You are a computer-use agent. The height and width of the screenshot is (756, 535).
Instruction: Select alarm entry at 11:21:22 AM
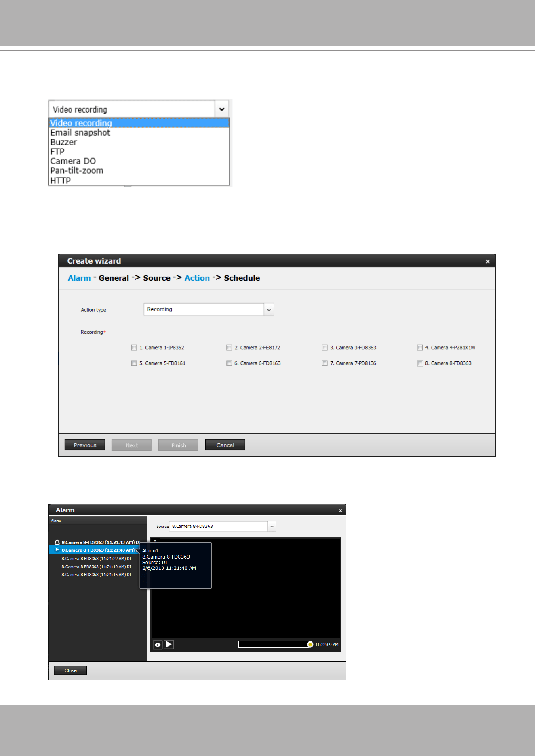96,559
